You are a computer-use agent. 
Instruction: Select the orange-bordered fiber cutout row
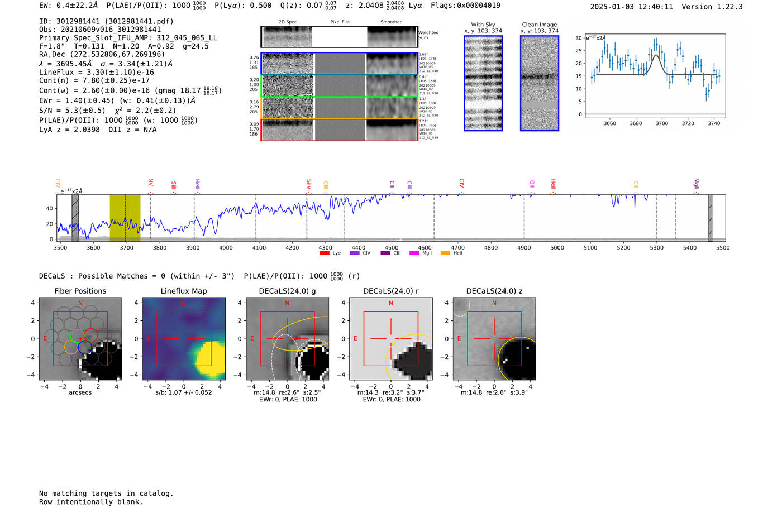click(340, 108)
